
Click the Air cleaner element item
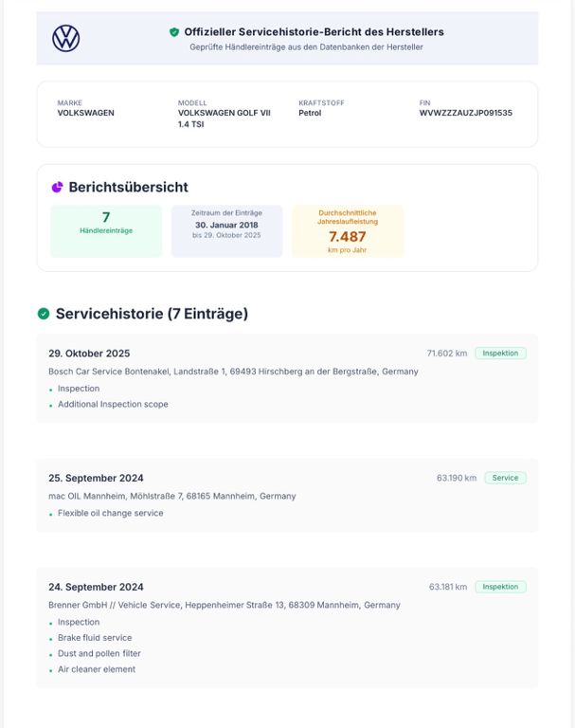[x=97, y=669]
